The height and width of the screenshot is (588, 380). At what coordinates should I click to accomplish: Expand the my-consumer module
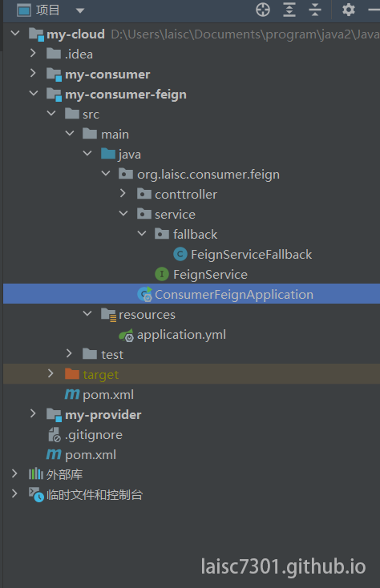coord(33,73)
